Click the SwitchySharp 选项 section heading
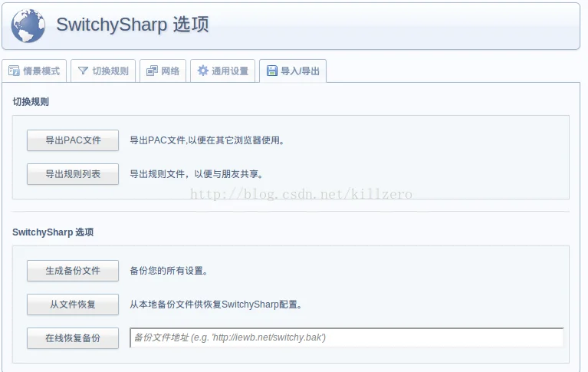Image resolution: width=588 pixels, height=372 pixels. point(53,232)
